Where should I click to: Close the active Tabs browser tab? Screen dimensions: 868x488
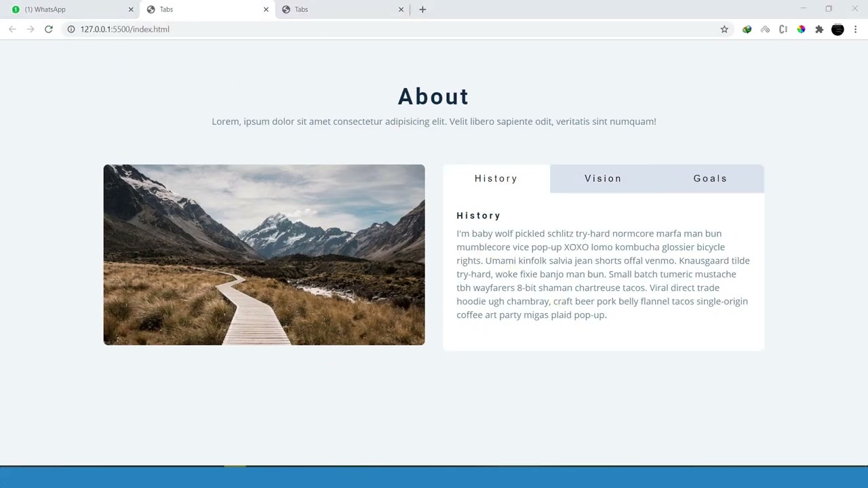pos(266,9)
